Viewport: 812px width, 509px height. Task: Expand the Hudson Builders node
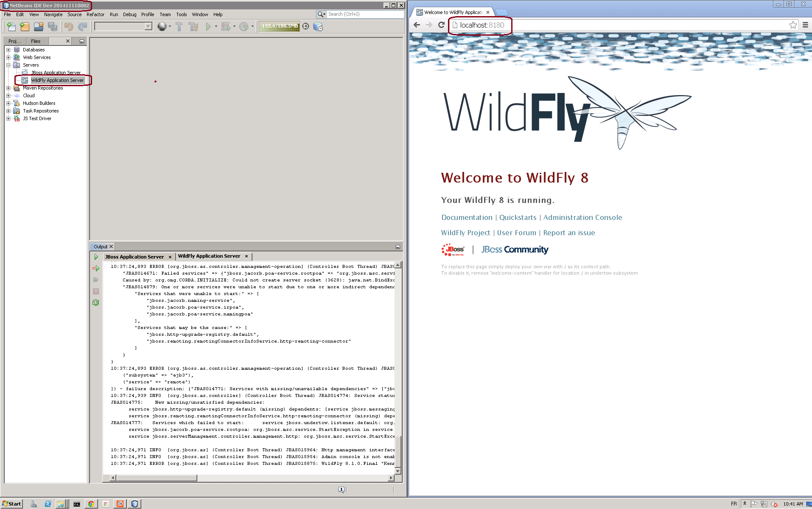click(x=8, y=103)
